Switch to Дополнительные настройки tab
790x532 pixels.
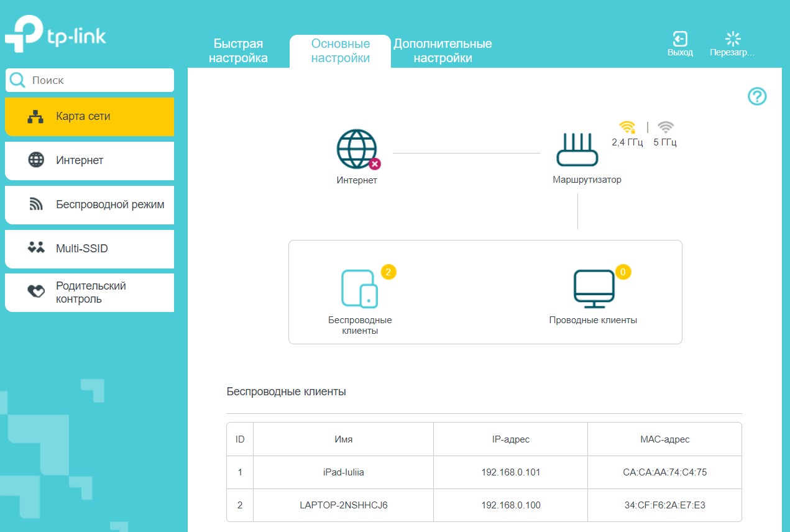[443, 51]
